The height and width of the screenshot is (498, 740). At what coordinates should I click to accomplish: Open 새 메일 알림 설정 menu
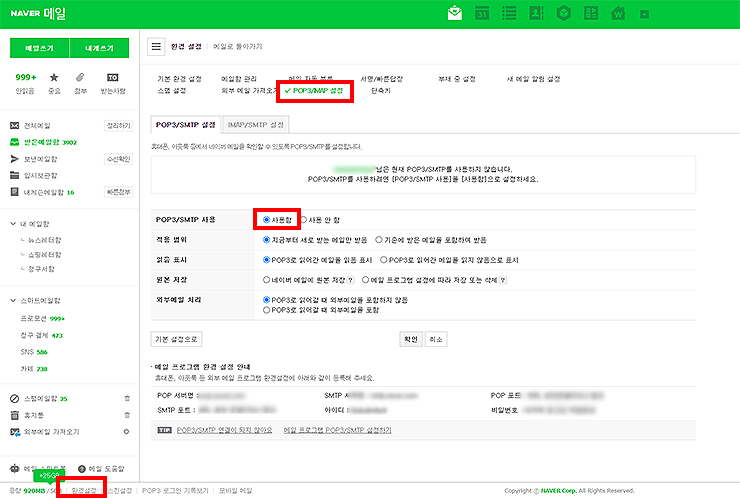pyautogui.click(x=533, y=79)
